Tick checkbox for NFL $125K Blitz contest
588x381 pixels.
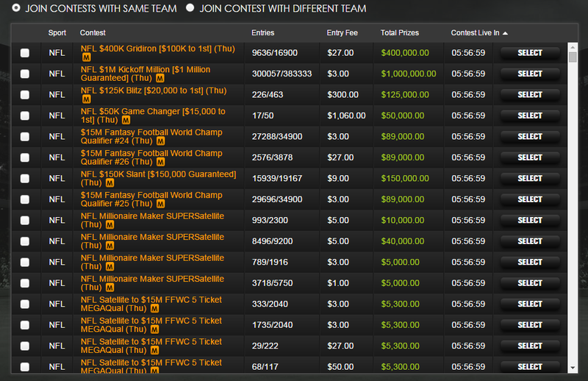pyautogui.click(x=25, y=95)
